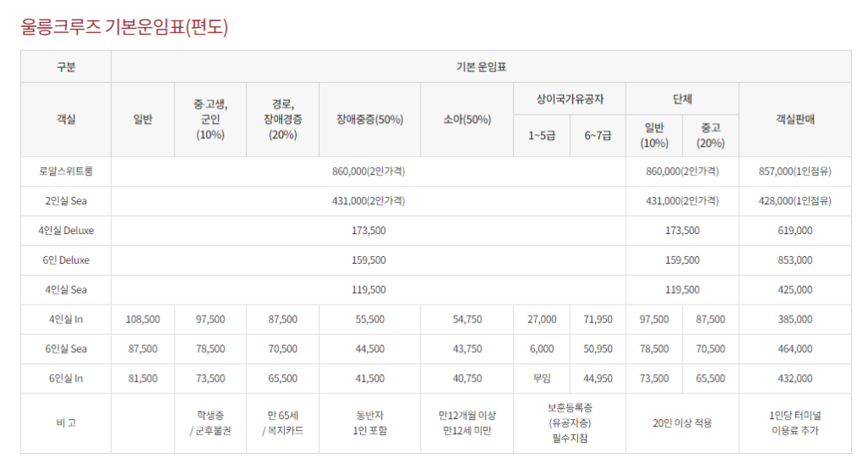Select the '20인 이상 적용' note
Viewport: 868px width, 464px height.
[682, 423]
